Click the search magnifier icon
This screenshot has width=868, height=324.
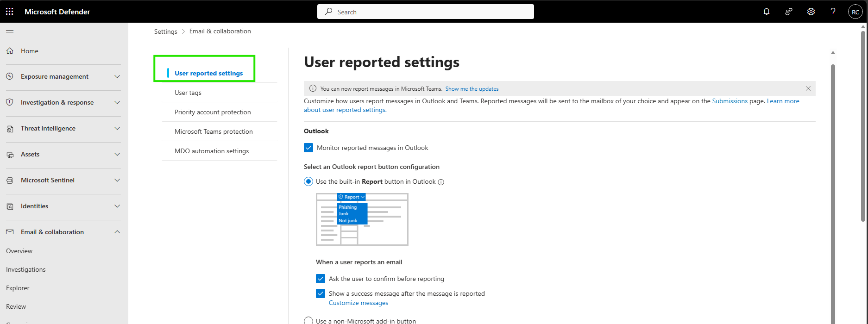(328, 12)
